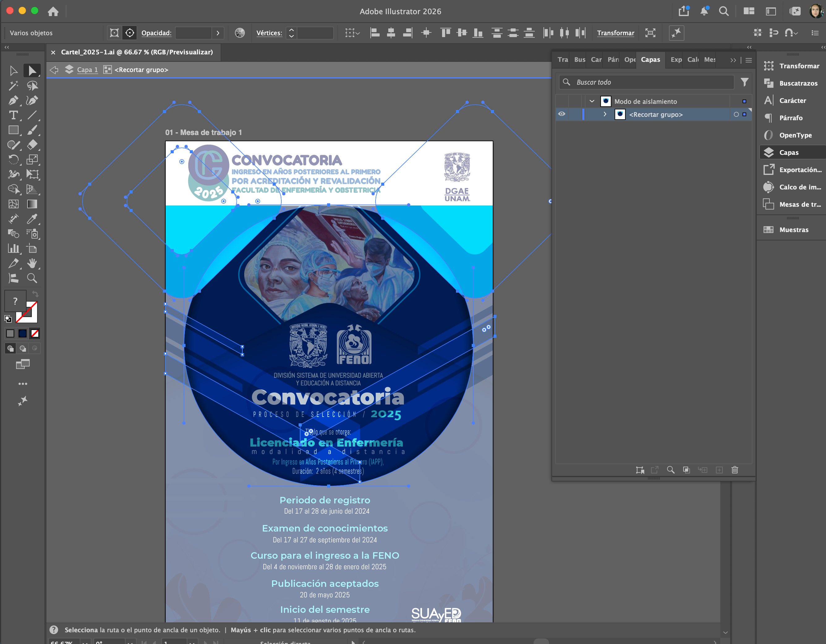Choose the Rectangle tool

point(14,130)
